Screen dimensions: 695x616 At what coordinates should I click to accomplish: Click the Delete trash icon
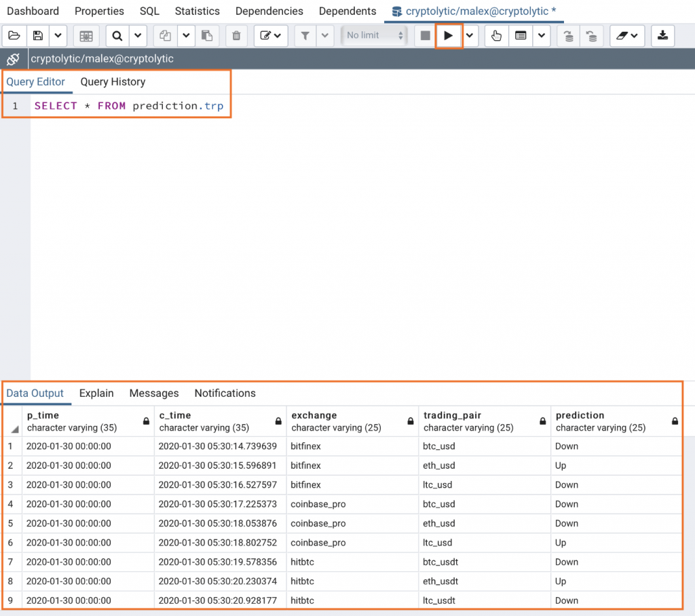pos(237,35)
